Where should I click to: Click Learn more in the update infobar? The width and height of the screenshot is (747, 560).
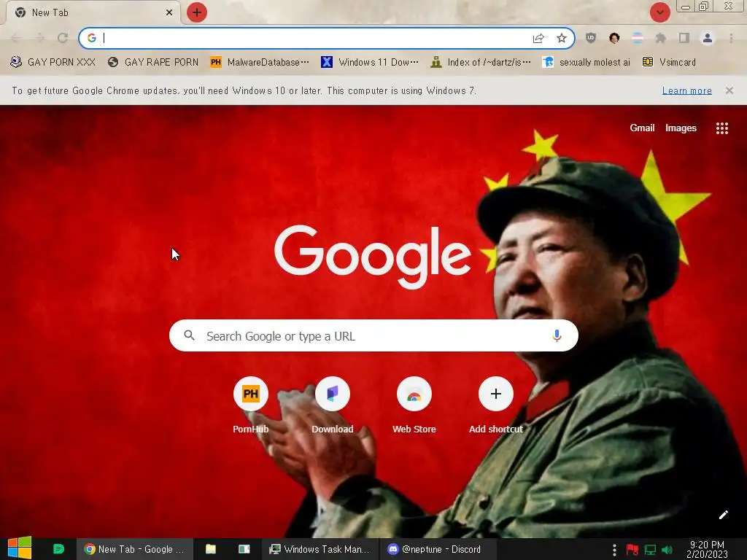point(687,90)
